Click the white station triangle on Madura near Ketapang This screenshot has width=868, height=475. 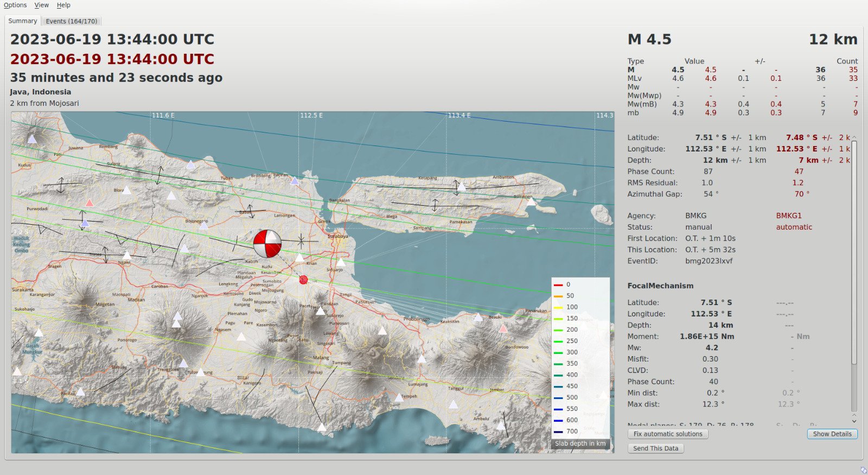click(462, 186)
